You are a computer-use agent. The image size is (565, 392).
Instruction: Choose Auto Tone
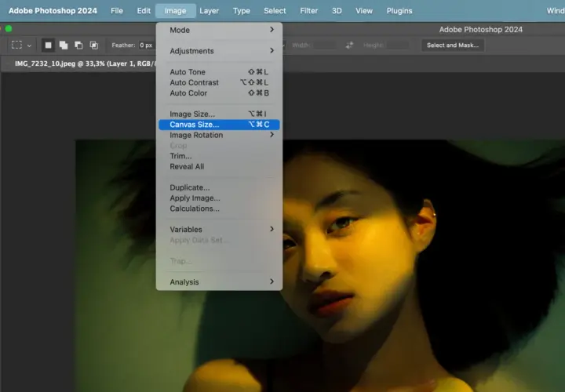click(219, 72)
